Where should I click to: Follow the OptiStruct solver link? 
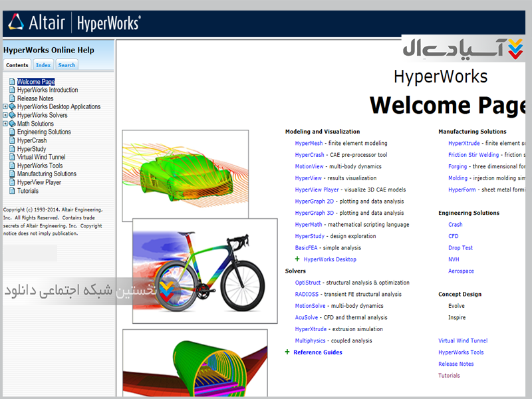[x=308, y=283]
